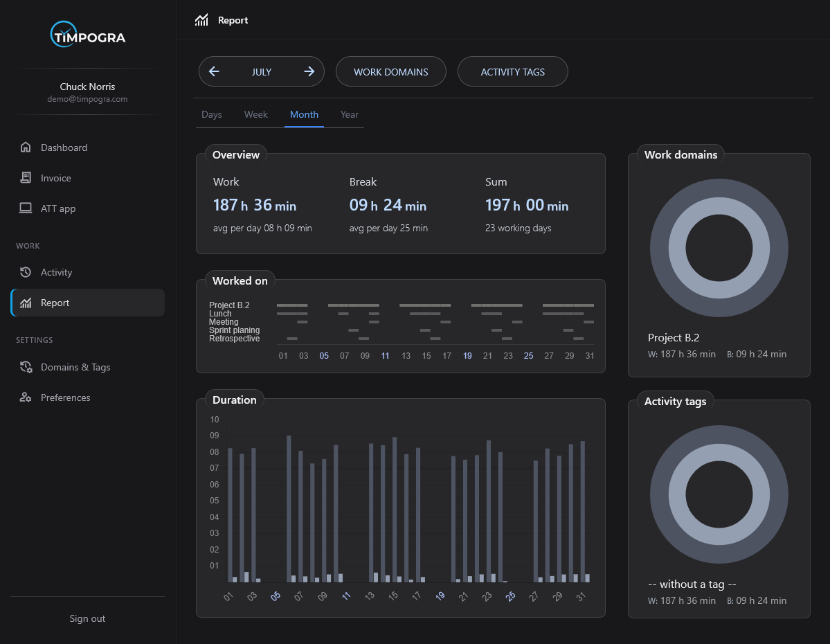Image resolution: width=830 pixels, height=644 pixels.
Task: Click the Preferences user-gear icon
Action: [x=26, y=397]
